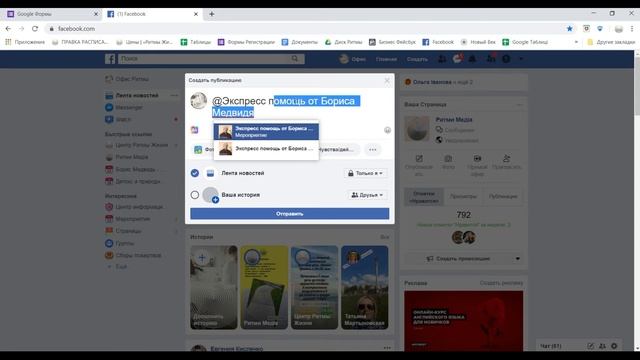The height and width of the screenshot is (360, 640).
Task: Reload the page in the browser
Action: [x=35, y=29]
